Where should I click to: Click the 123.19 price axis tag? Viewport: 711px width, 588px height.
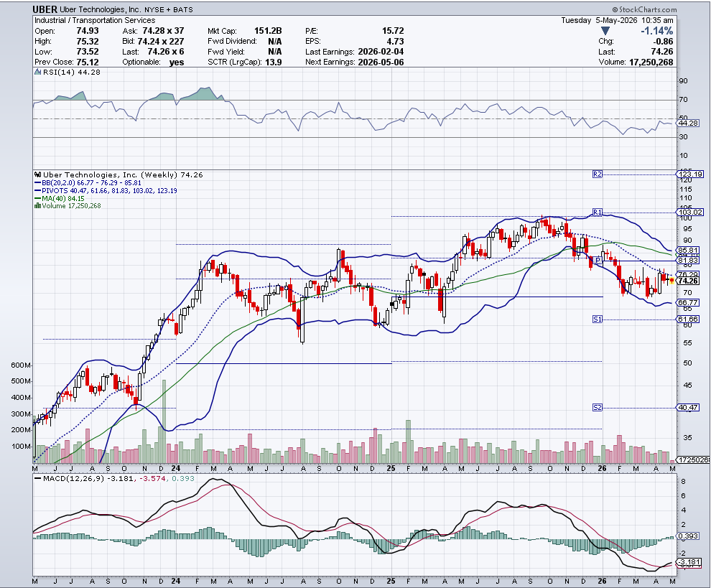(x=689, y=174)
